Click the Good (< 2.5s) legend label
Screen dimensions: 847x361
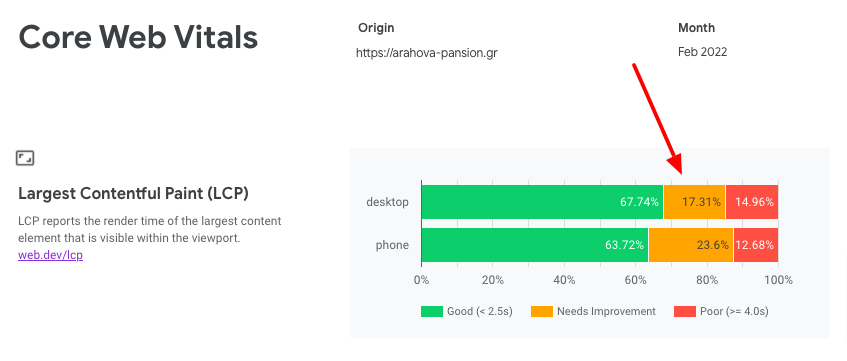(x=480, y=311)
